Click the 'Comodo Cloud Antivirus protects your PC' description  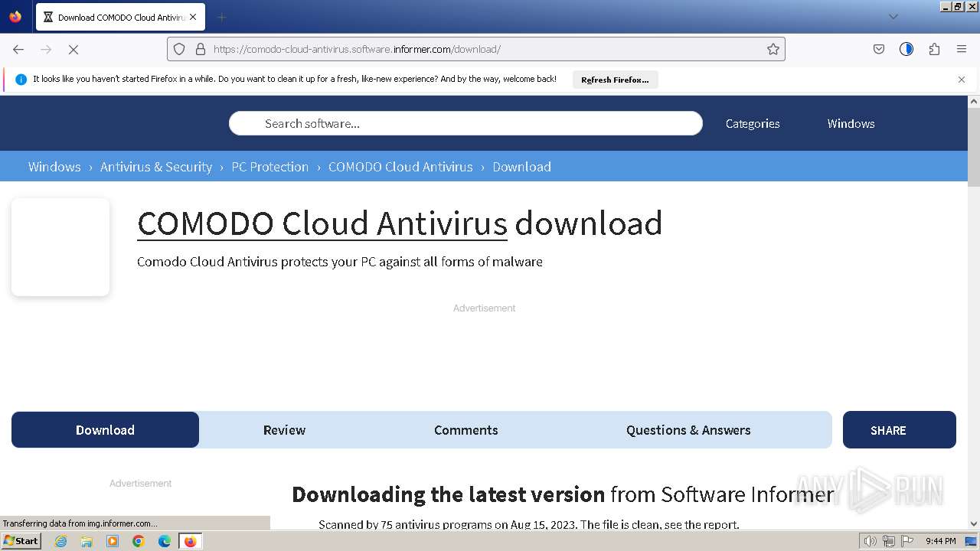tap(340, 262)
